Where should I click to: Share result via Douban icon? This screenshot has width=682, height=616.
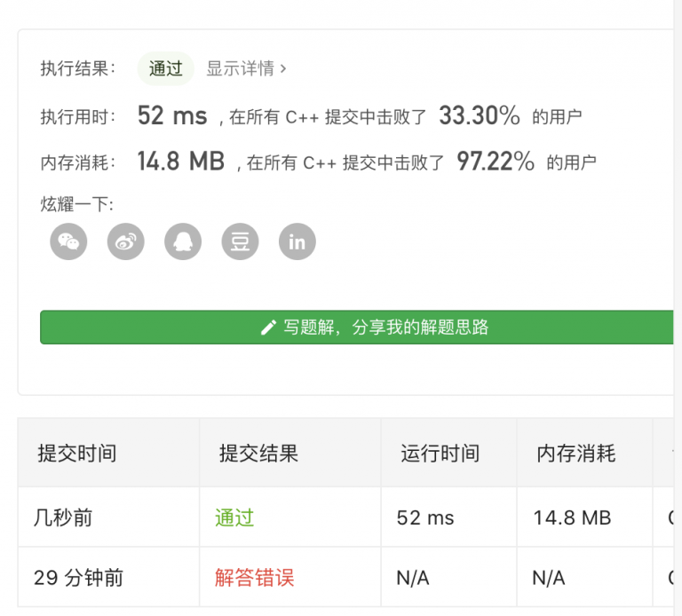pyautogui.click(x=240, y=241)
